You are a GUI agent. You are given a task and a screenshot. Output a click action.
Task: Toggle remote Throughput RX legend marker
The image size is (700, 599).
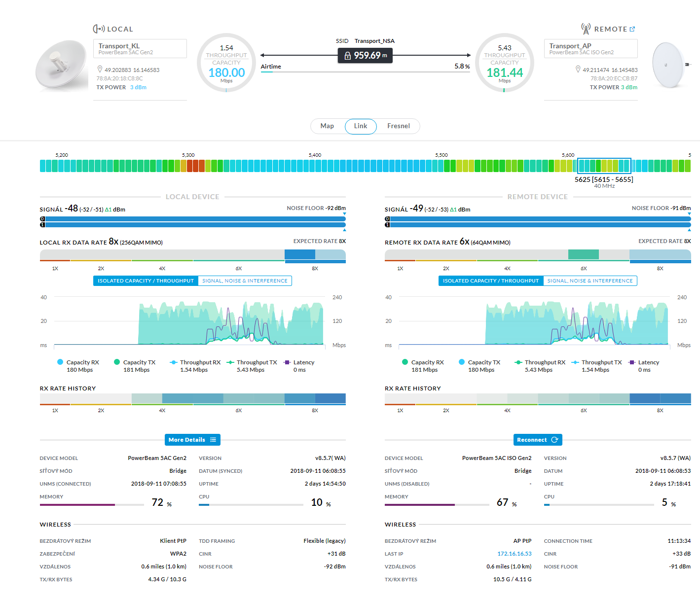[x=518, y=362]
